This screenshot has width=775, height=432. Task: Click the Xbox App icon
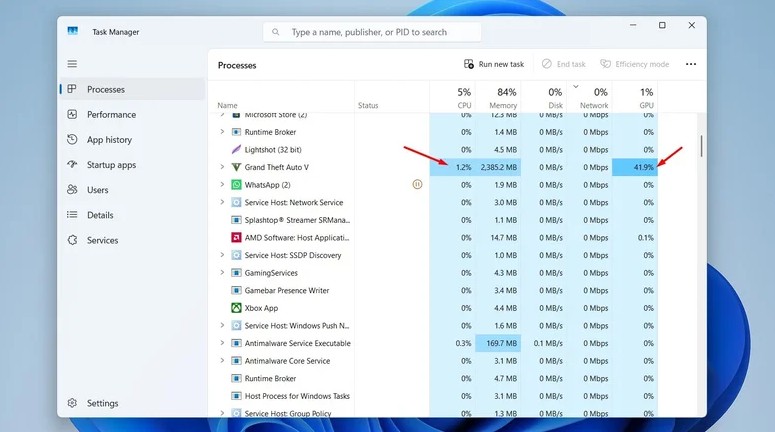236,308
